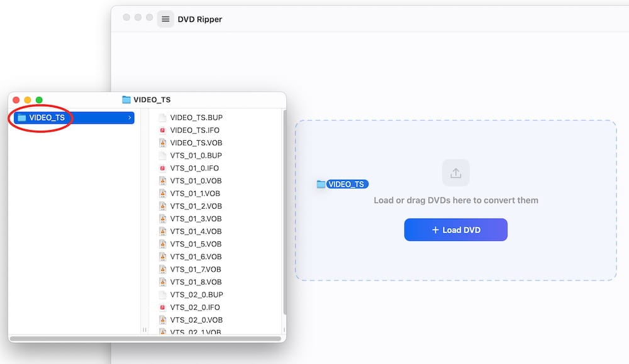Screen dimensions: 629x364
Task: Click the icon next to VTS_01_8.VOB
Action: pos(162,282)
